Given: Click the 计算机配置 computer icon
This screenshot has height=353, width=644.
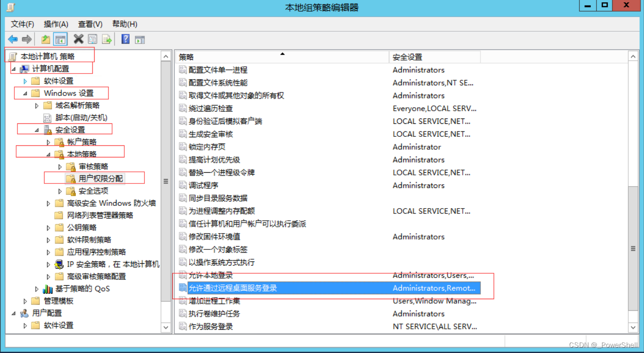Looking at the screenshot, I should coord(24,69).
